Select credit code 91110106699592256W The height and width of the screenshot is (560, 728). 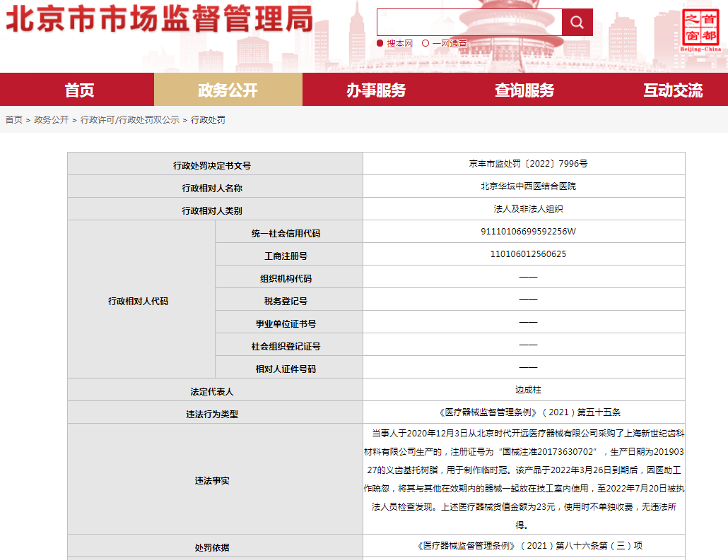coord(528,231)
